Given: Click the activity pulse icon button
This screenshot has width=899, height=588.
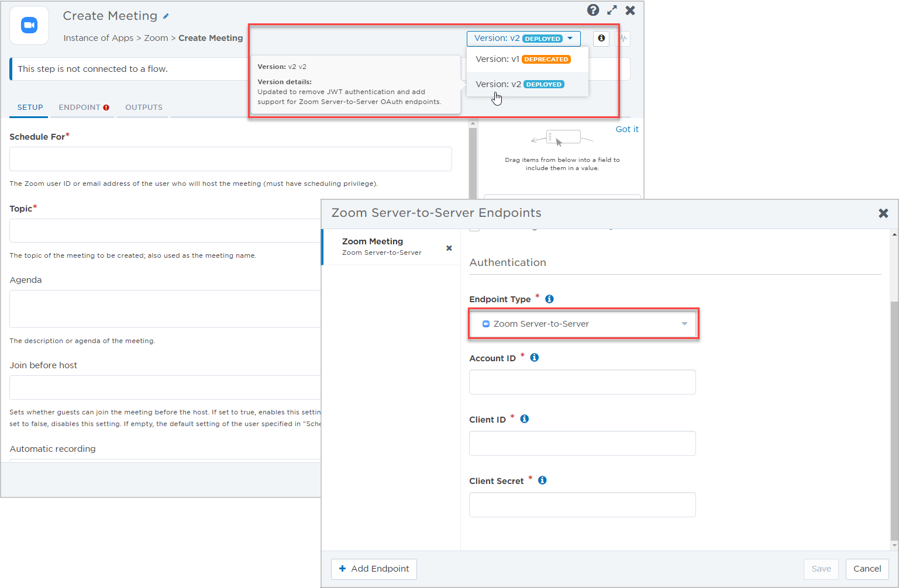Looking at the screenshot, I should [624, 39].
